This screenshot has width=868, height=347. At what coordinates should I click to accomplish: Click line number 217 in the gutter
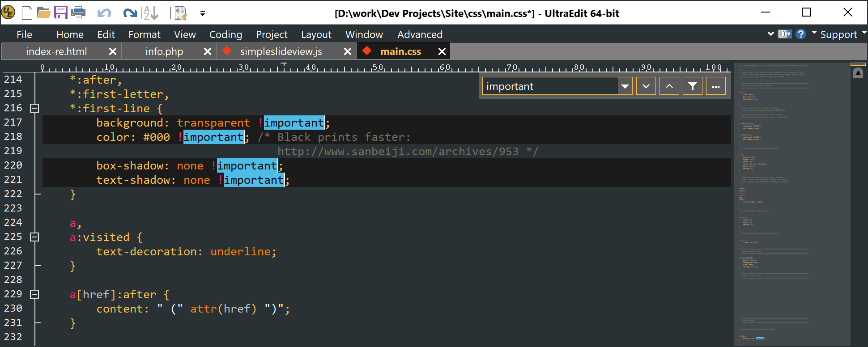(x=13, y=122)
